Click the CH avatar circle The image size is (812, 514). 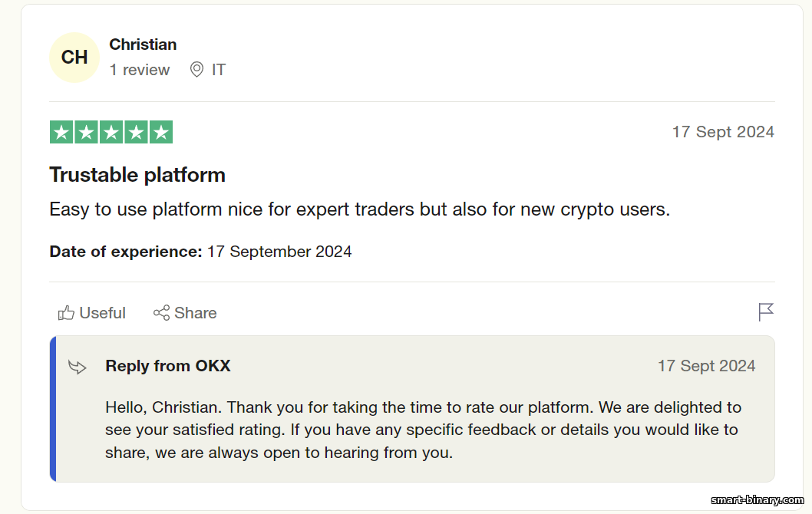pos(74,58)
